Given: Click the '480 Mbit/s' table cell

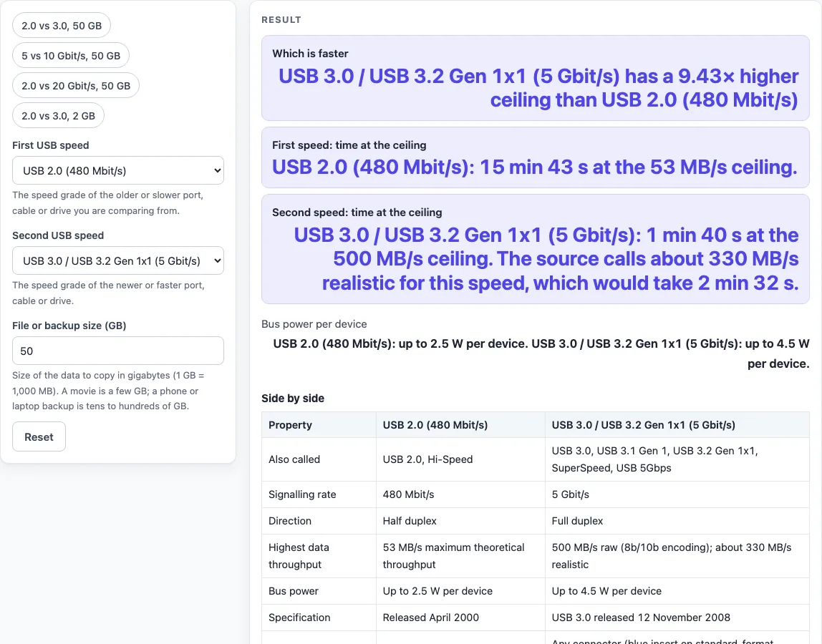Looking at the screenshot, I should [460, 494].
